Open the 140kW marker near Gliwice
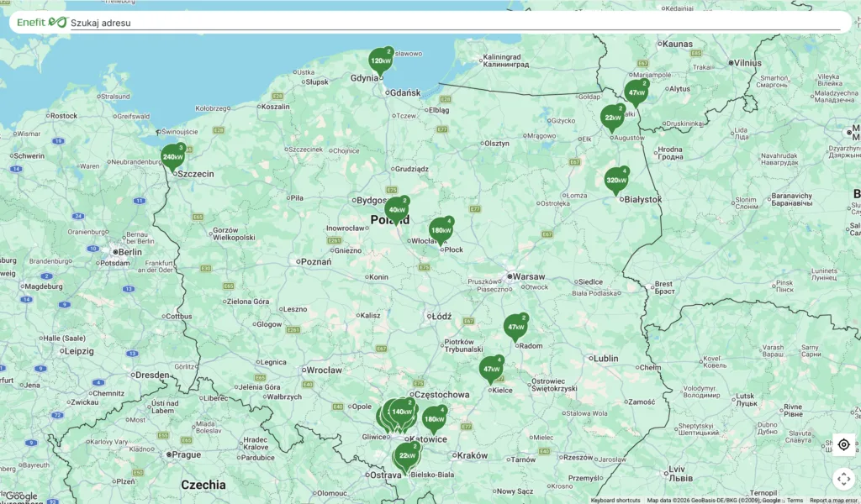861x504 pixels. point(403,412)
